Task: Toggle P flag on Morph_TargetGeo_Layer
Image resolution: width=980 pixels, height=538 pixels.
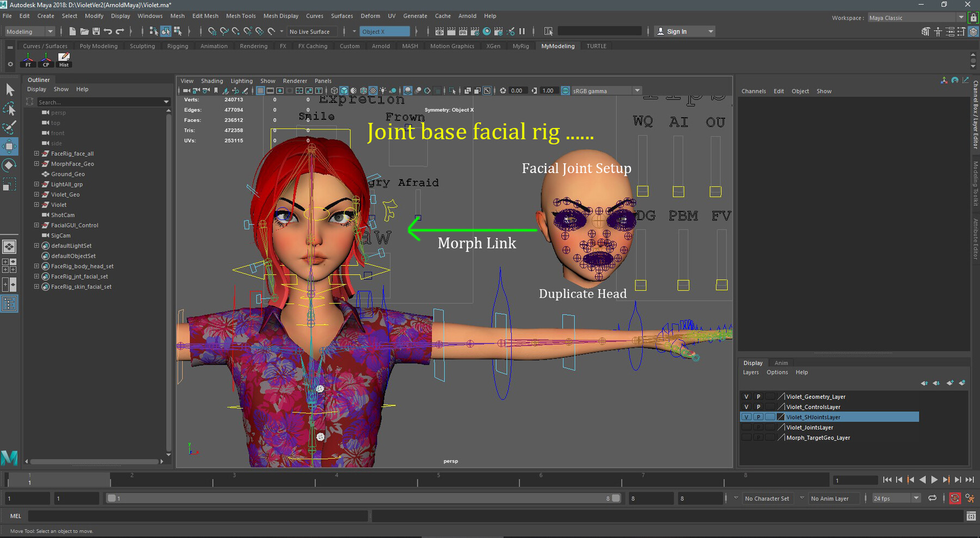Action: [758, 437]
